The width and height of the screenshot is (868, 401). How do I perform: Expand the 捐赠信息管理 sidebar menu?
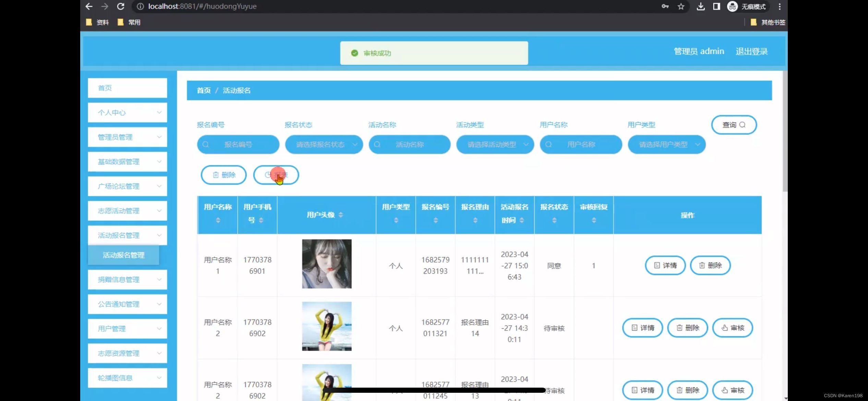pyautogui.click(x=128, y=279)
